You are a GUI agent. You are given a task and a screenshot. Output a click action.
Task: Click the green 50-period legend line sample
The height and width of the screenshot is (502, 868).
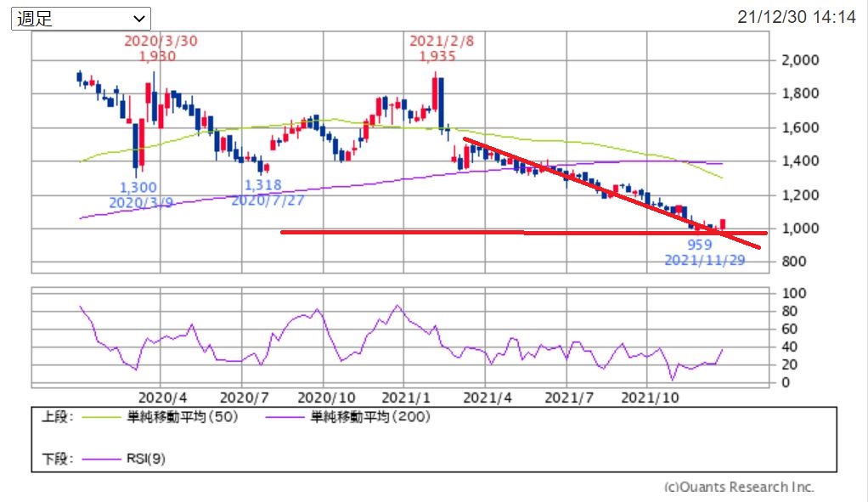101,417
